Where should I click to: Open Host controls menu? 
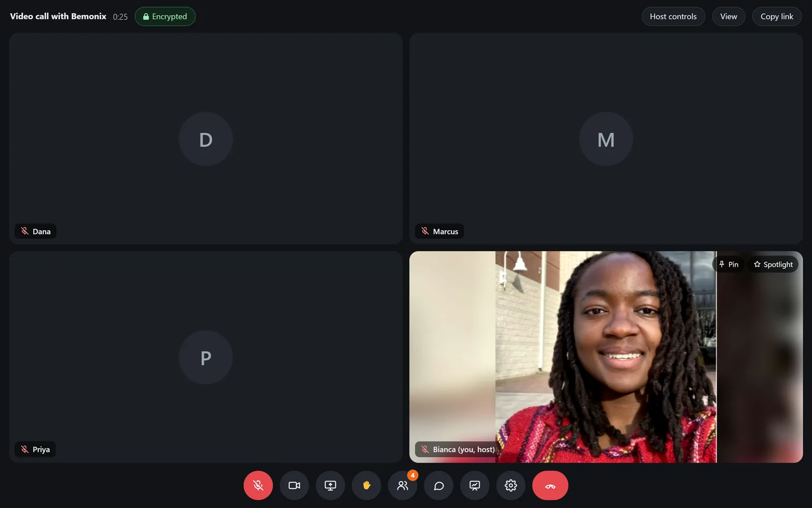(x=673, y=16)
